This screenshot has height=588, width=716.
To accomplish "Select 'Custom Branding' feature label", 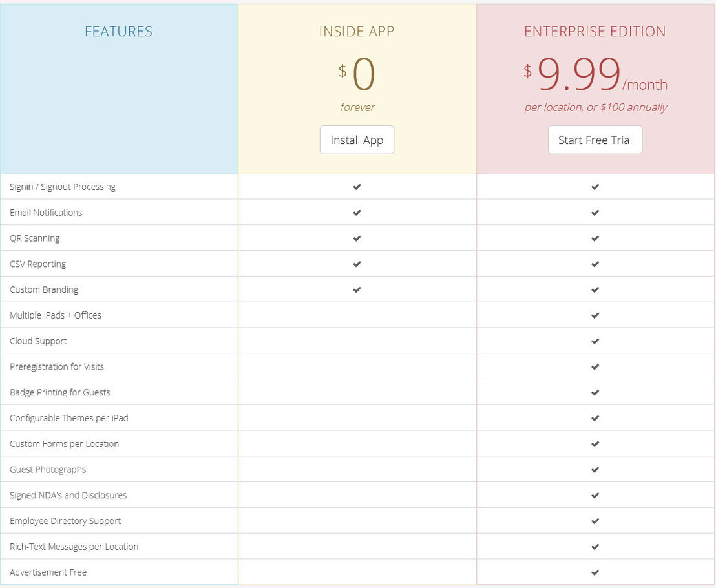I will click(x=44, y=289).
